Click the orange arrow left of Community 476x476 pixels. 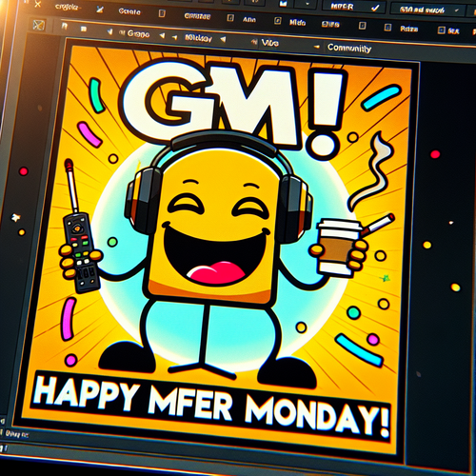tap(317, 47)
